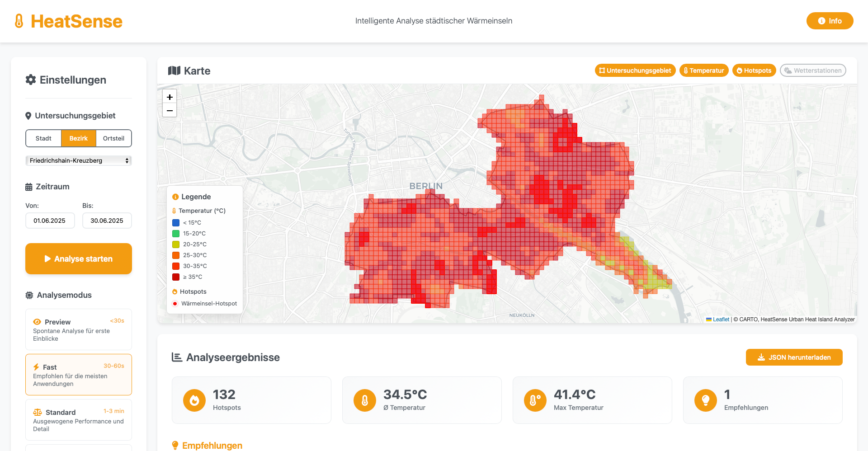Click the info icon in the Legende panel
The height and width of the screenshot is (451, 868).
click(x=175, y=197)
